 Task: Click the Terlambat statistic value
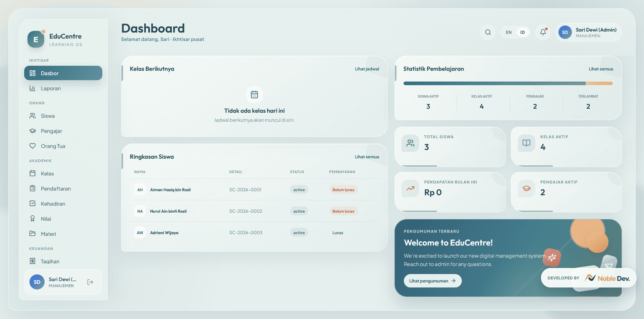[x=588, y=106]
